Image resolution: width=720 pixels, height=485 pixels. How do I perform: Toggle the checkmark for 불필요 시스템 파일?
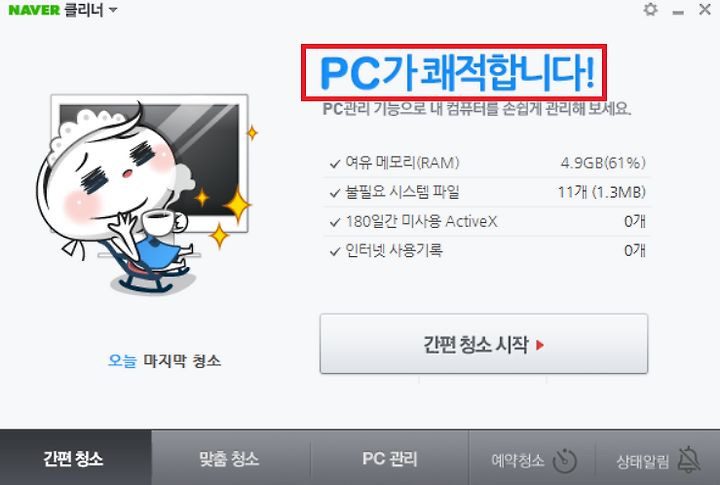click(335, 193)
